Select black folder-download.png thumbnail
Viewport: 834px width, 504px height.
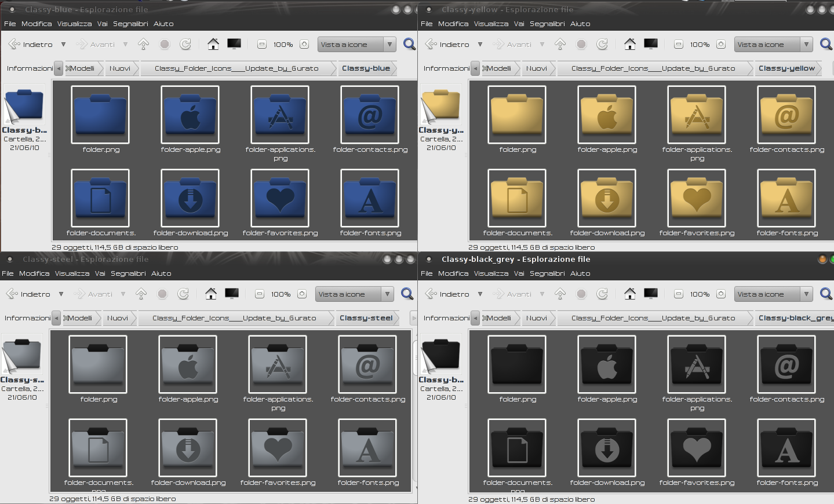click(607, 448)
